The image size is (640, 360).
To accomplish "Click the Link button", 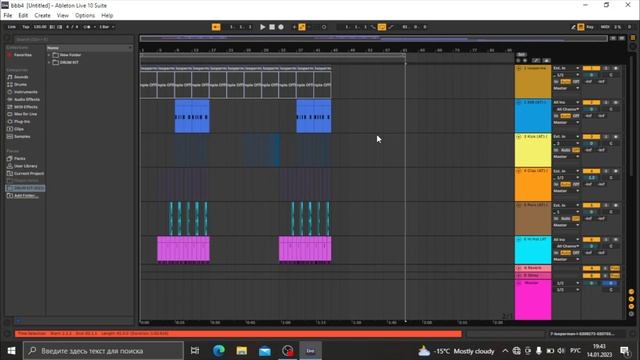I will (11, 27).
